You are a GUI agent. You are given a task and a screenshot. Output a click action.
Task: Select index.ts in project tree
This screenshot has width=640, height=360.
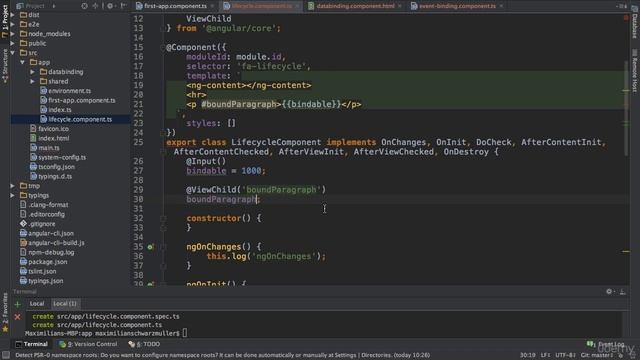click(x=56, y=109)
